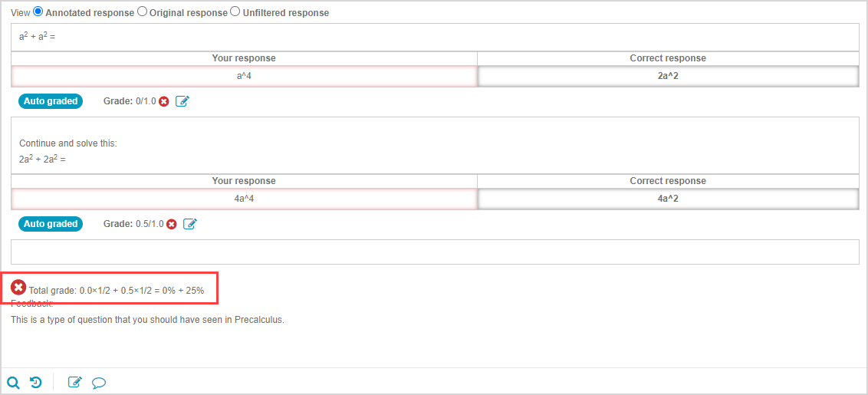Viewport: 868px width, 395px height.
Task: Select the Annotated response view option
Action: click(x=38, y=12)
